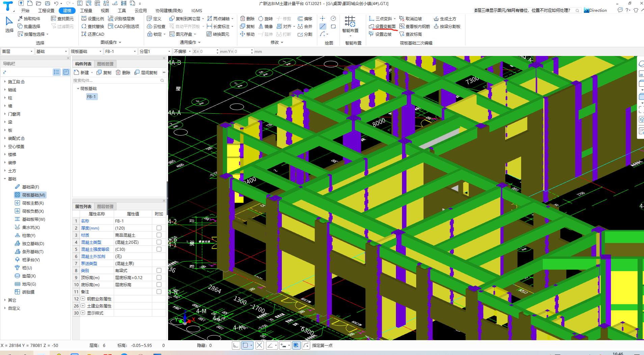The width and height of the screenshot is (644, 355).
Task: Click the 定义 define tool
Action: tap(154, 19)
